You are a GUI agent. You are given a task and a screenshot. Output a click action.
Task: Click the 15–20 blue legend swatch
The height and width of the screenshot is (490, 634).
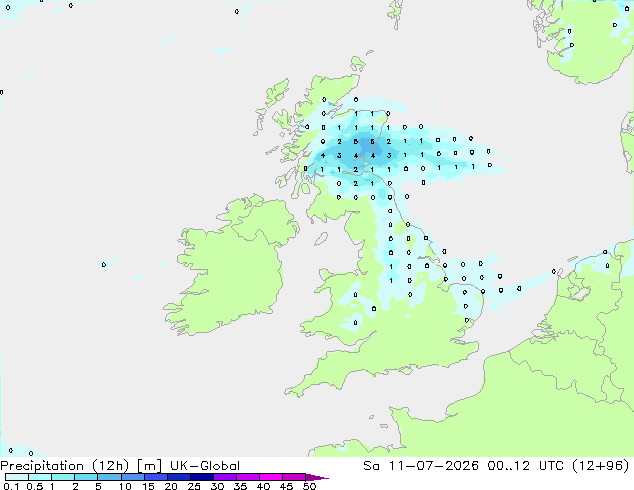tap(155, 477)
